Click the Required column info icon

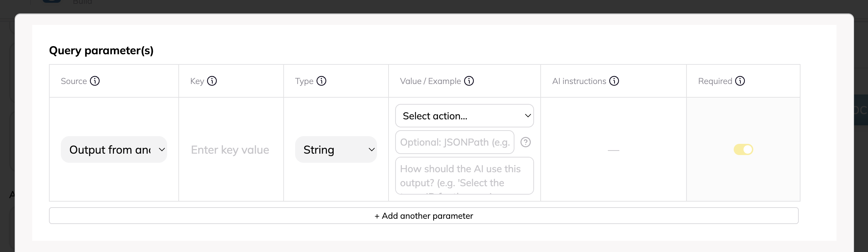740,81
